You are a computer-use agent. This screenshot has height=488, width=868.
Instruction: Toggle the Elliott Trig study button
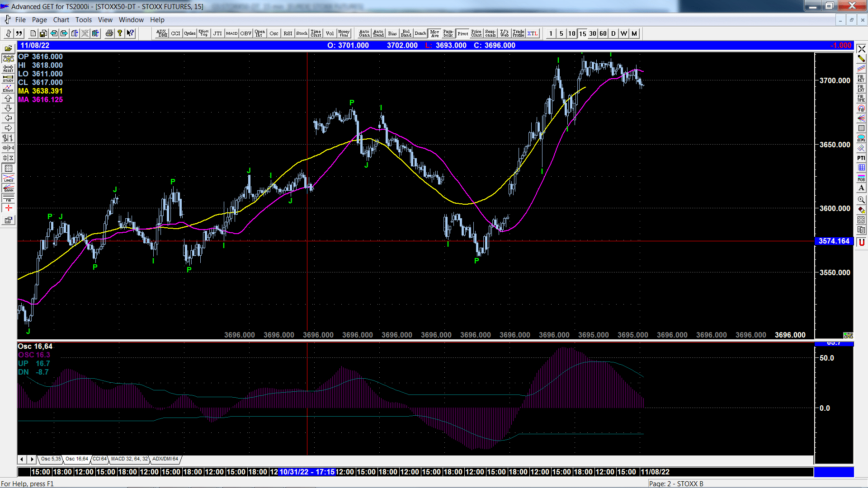204,33
